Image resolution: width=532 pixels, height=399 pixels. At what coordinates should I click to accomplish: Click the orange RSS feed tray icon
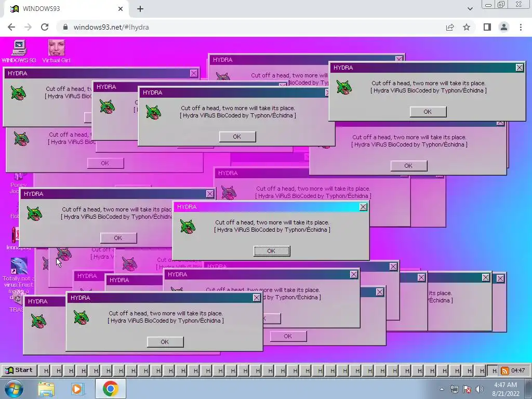tap(505, 371)
